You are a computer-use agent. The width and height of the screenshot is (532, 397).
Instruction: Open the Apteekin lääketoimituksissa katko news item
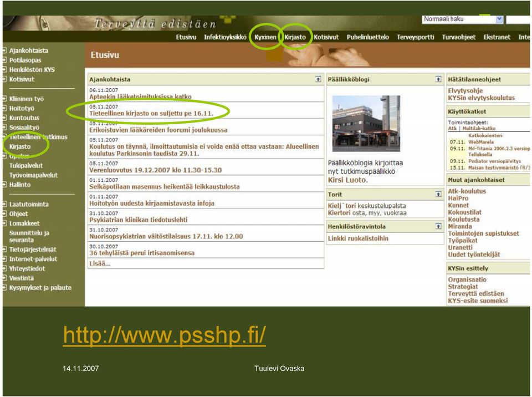[140, 96]
